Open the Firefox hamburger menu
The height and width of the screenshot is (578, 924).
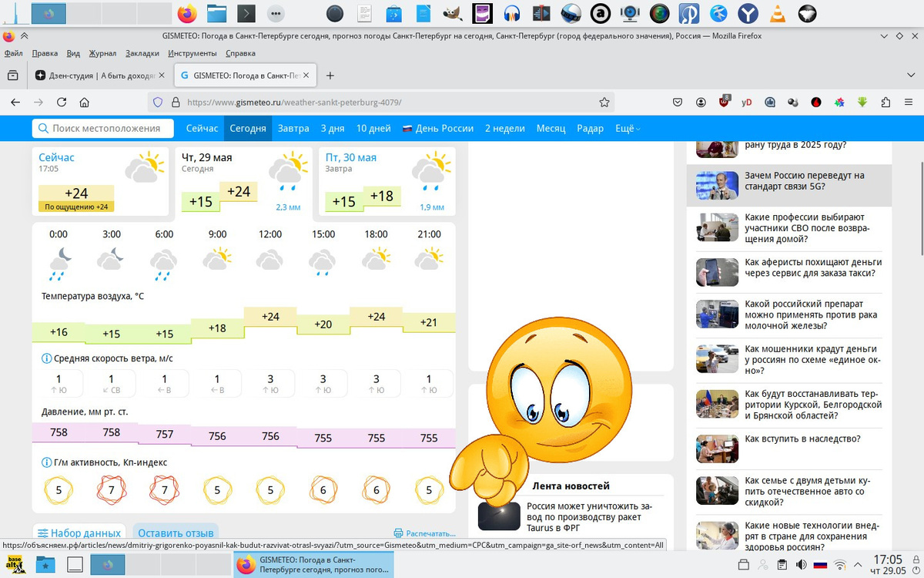point(909,102)
